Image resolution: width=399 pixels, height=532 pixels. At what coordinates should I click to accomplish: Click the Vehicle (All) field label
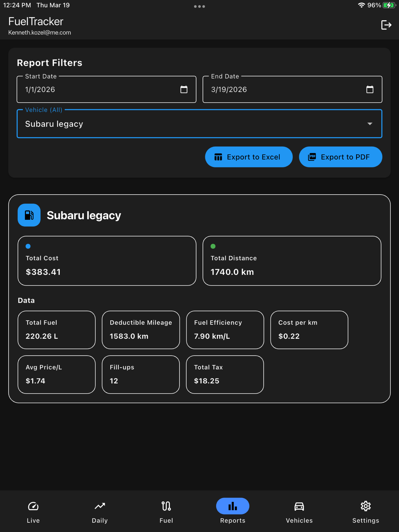(x=44, y=110)
